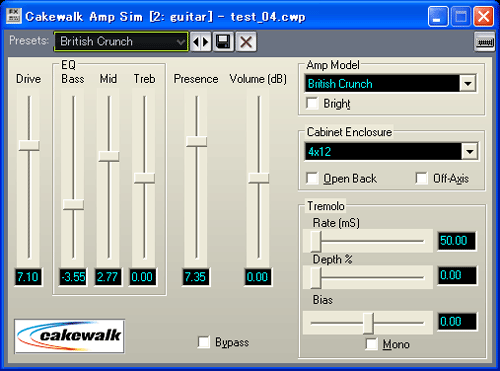This screenshot has height=371, width=500.
Task: Click the Cakewalk logo
Action: click(69, 336)
